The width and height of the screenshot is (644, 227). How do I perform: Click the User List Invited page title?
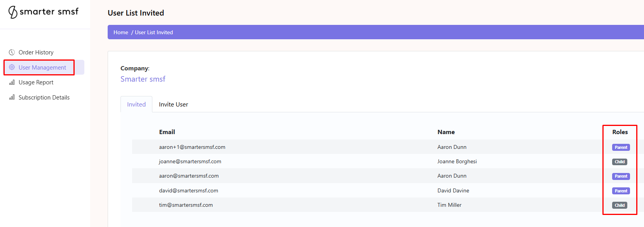coord(136,13)
